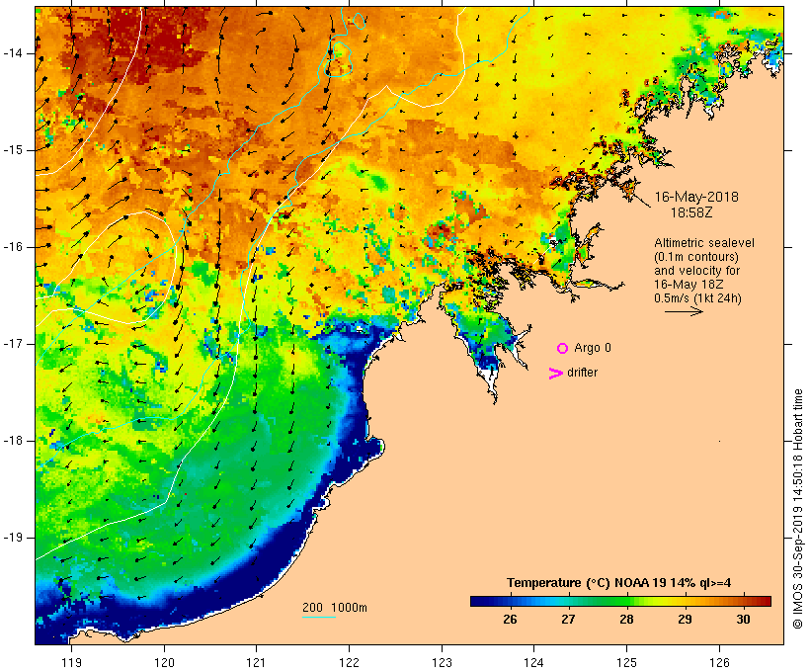This screenshot has width=810, height=672.
Task: Click the Temperature NOAA 19 colorbar title
Action: click(618, 583)
